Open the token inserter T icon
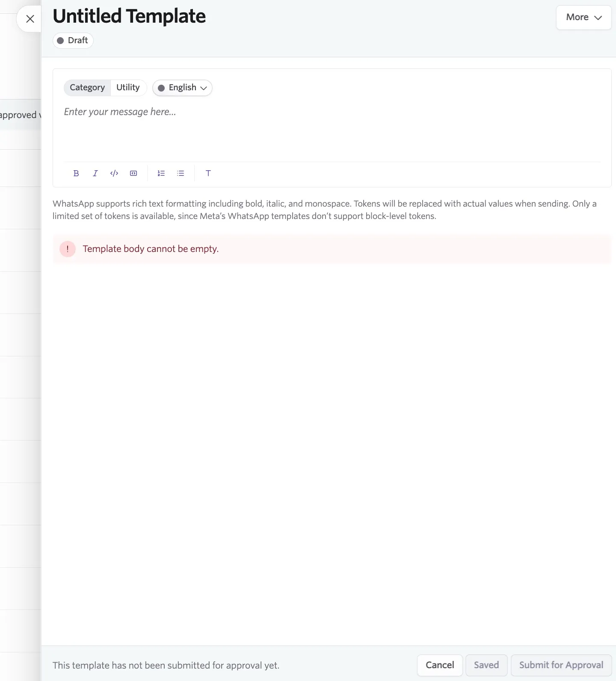This screenshot has height=681, width=616. tap(208, 173)
